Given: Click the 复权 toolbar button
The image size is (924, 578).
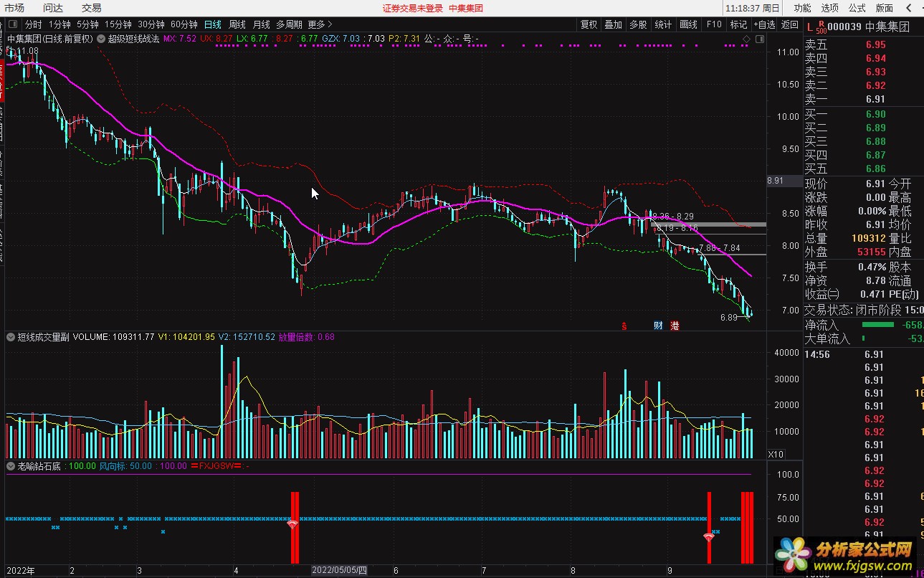Looking at the screenshot, I should point(589,24).
